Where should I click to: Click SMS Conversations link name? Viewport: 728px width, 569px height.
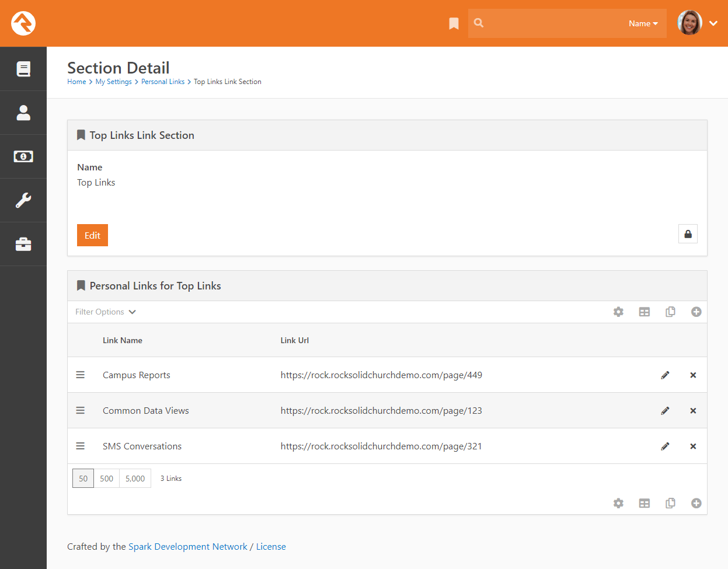(x=142, y=446)
